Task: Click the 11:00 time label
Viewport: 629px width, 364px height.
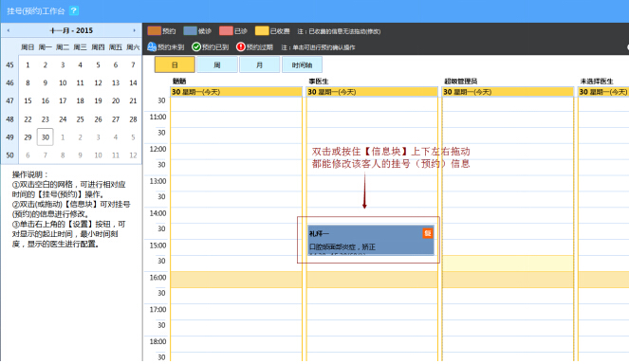Action: point(157,117)
